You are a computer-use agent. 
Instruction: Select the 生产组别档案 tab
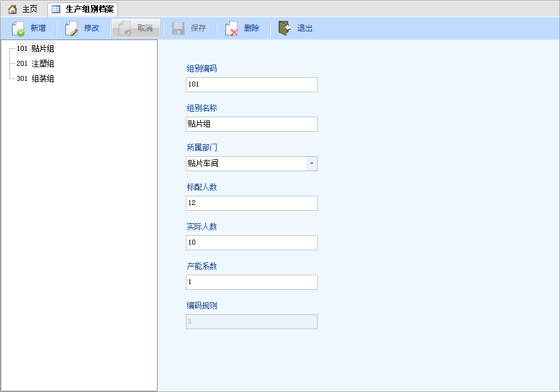point(83,9)
